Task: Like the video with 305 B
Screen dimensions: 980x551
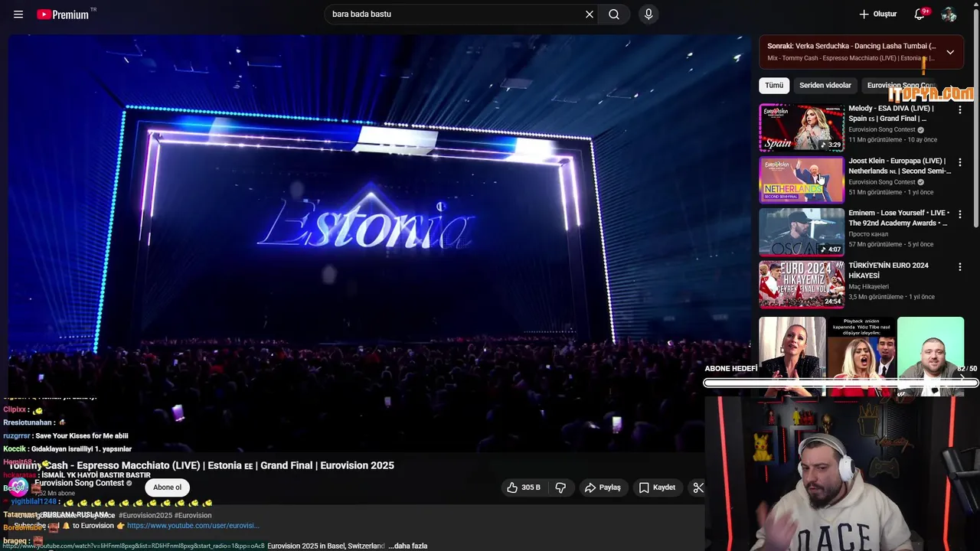Action: (523, 487)
